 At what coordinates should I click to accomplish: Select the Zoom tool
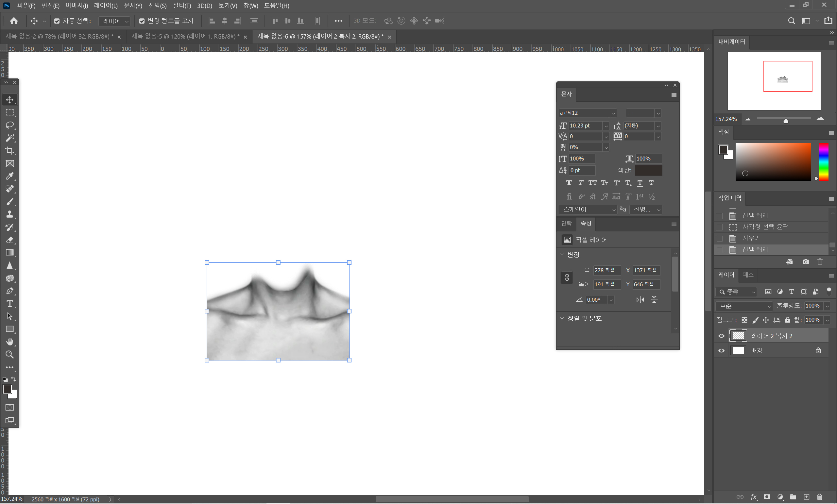(9, 355)
